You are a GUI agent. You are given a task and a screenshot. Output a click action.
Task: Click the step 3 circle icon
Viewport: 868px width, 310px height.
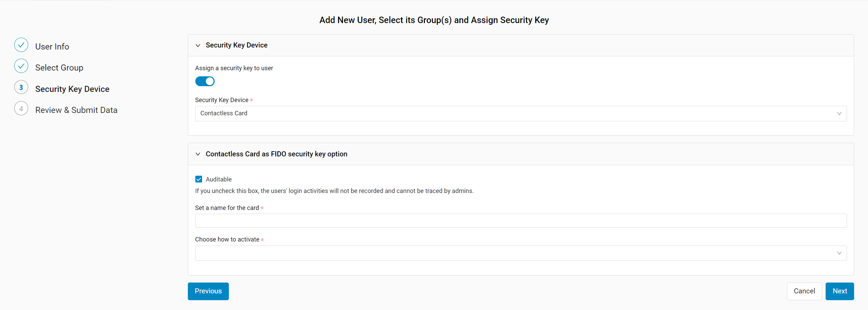pyautogui.click(x=21, y=87)
